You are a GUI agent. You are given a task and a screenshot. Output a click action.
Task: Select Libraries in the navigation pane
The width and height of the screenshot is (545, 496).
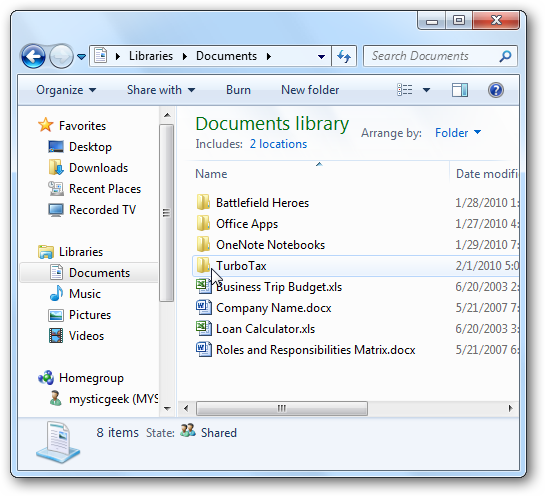pos(81,252)
